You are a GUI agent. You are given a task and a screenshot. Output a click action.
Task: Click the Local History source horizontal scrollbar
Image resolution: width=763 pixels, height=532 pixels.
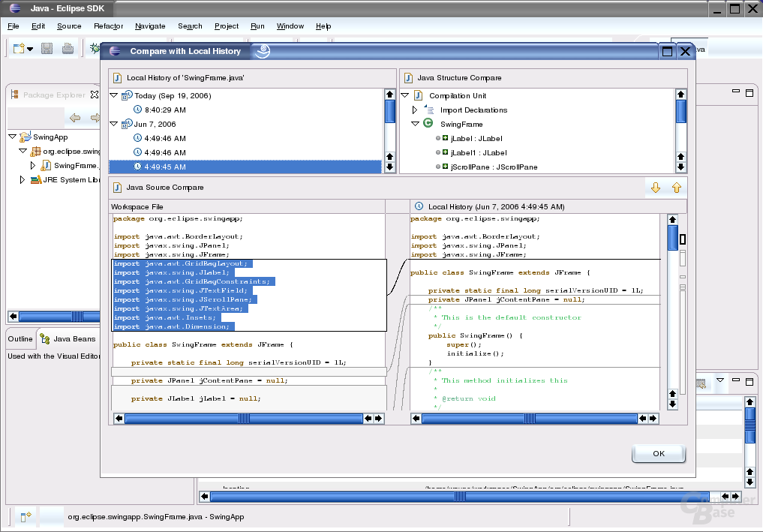pyautogui.click(x=530, y=418)
